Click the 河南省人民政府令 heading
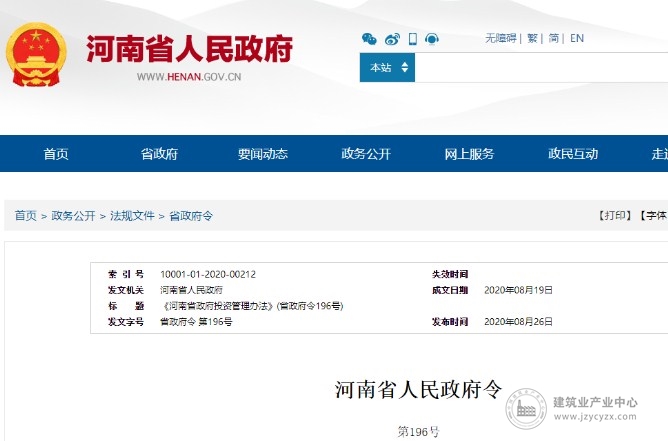Screen dimensions: 668x441 (x=418, y=389)
